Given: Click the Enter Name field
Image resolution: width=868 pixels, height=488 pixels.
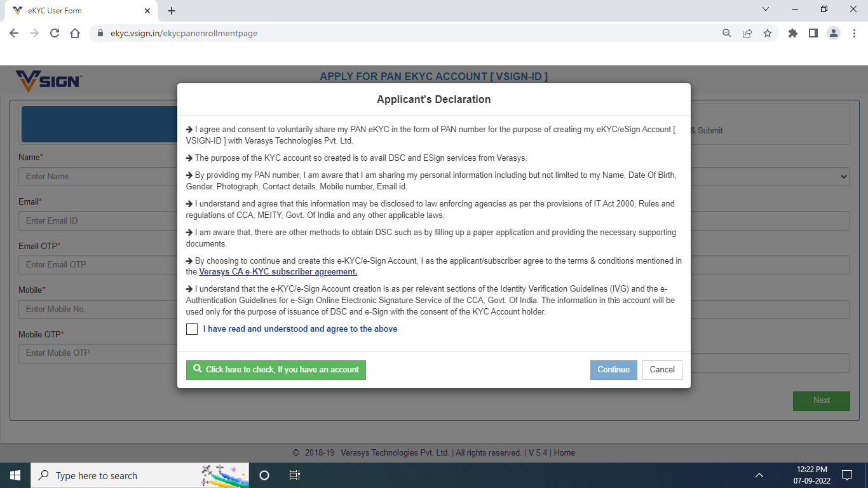Looking at the screenshot, I should click(98, 177).
